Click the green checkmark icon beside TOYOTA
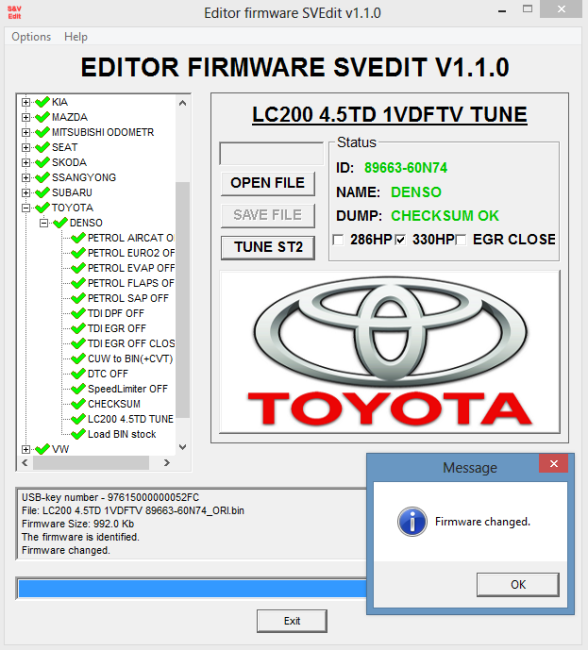The width and height of the screenshot is (588, 650). pyautogui.click(x=42, y=207)
